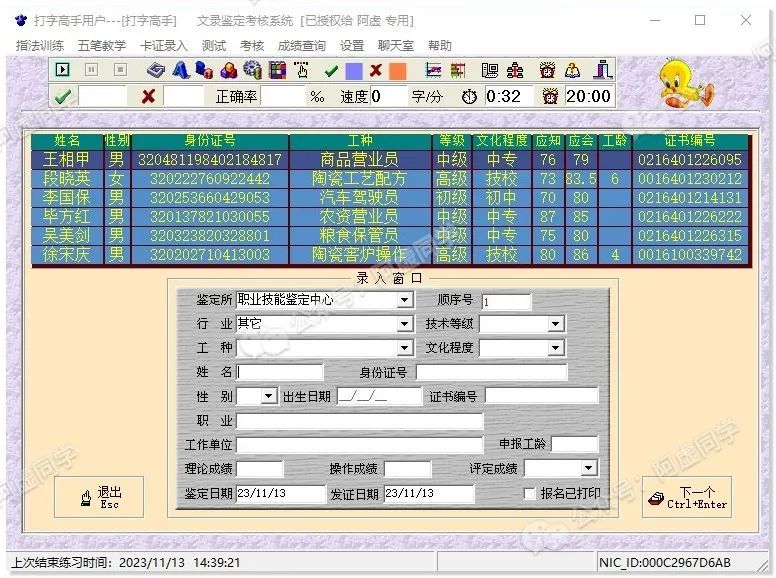Click the 工作单位 input field
The image size is (776, 578).
tap(359, 444)
